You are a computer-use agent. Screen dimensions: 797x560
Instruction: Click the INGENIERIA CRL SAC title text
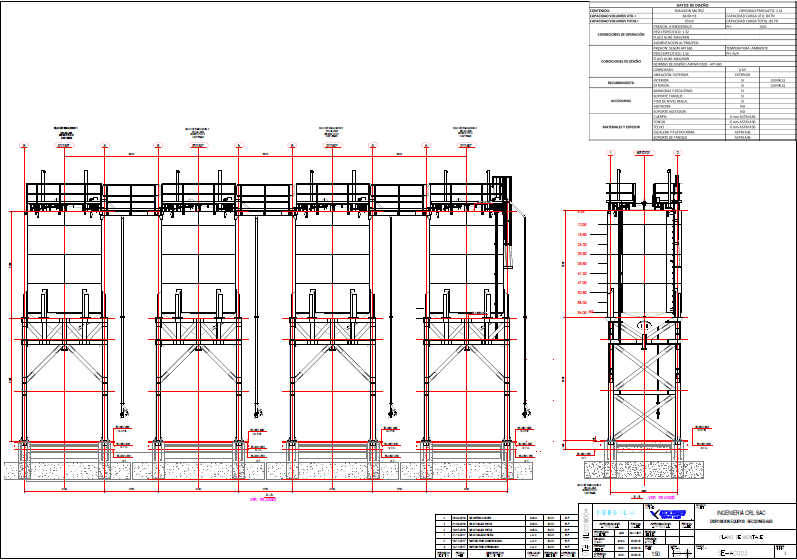point(741,511)
